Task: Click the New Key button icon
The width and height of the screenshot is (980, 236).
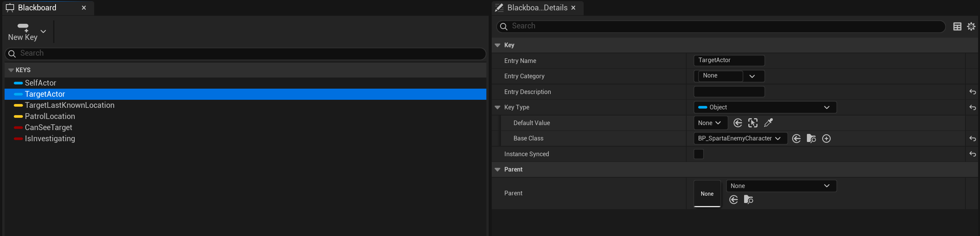Action: [23, 27]
